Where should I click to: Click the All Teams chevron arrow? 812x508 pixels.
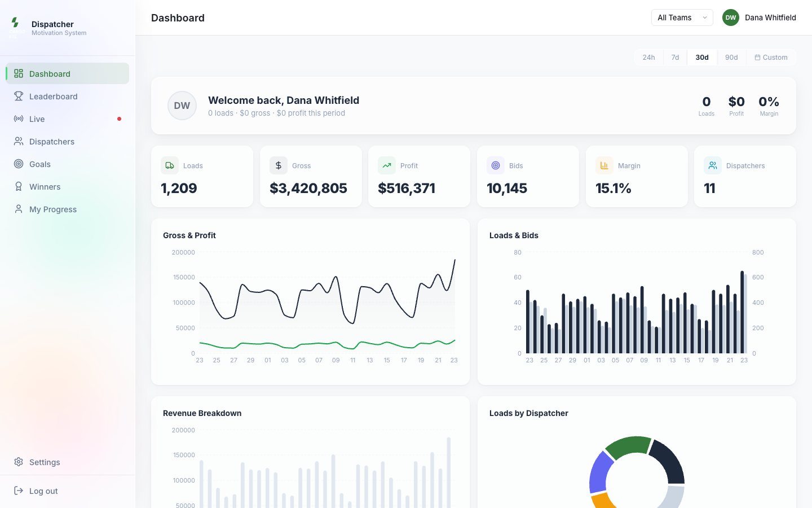(705, 17)
